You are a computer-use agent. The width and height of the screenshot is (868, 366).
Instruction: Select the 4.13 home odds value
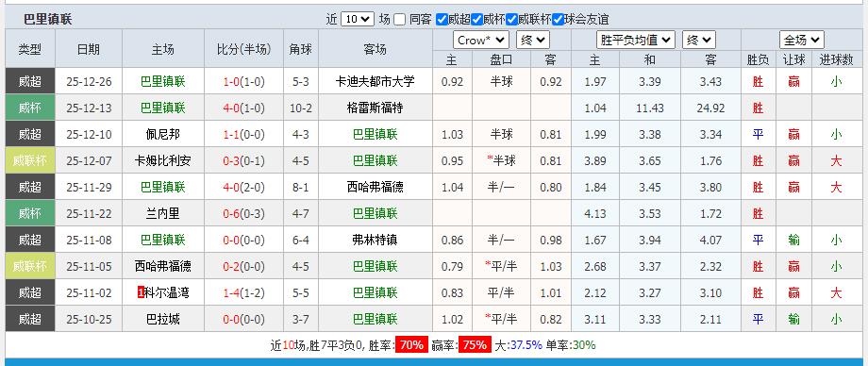pyautogui.click(x=595, y=214)
